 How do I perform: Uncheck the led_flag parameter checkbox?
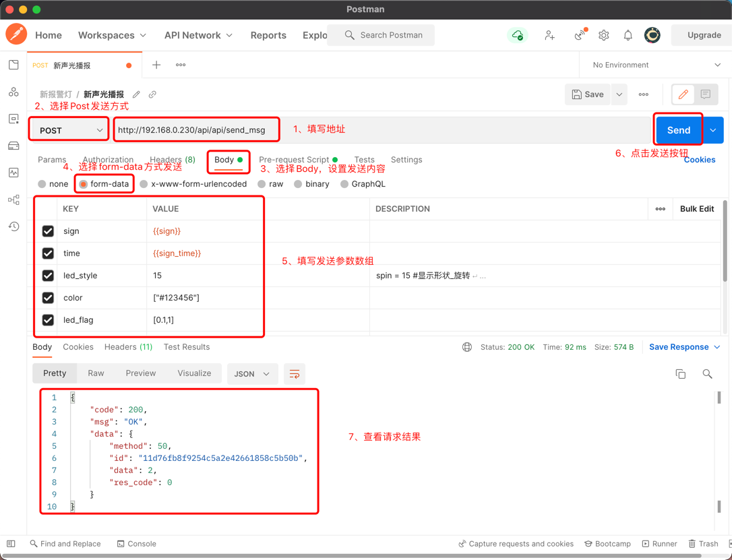pos(48,320)
